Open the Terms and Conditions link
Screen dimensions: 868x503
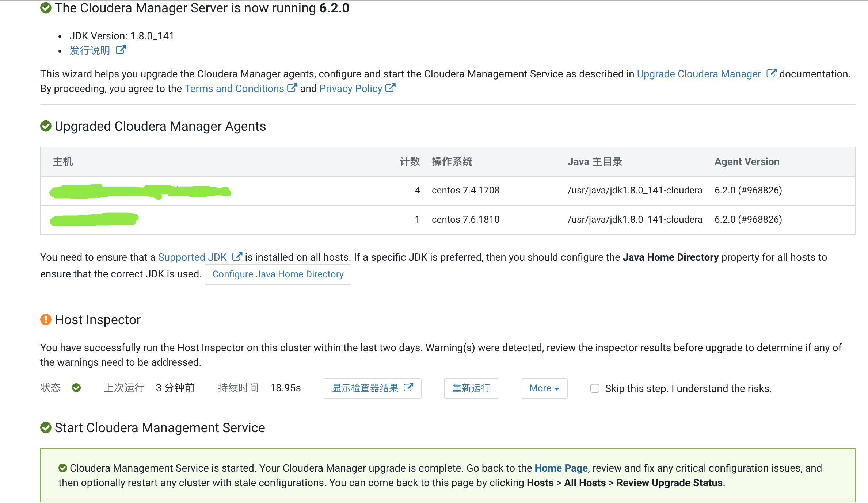click(x=234, y=88)
